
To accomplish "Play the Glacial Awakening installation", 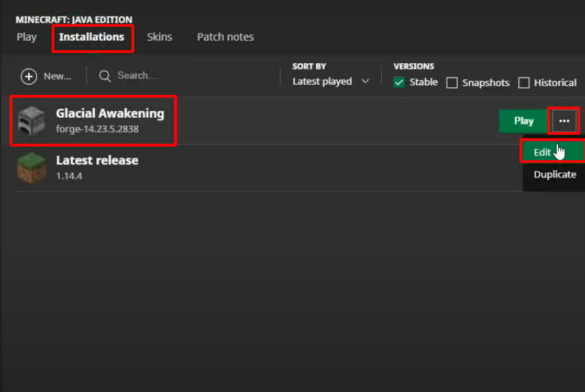I will click(x=524, y=121).
